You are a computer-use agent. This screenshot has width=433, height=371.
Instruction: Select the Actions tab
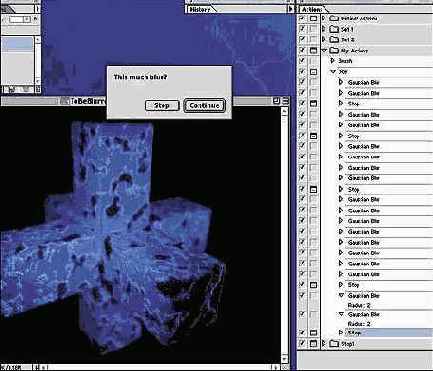tap(312, 10)
